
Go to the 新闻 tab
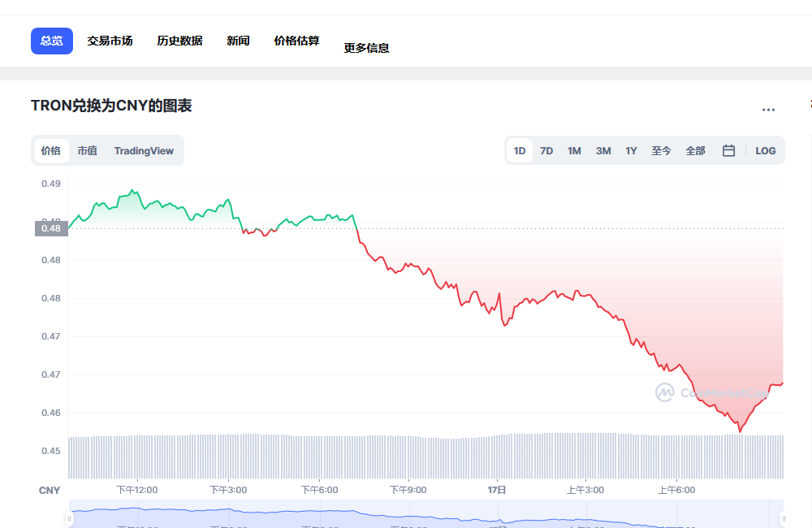point(238,41)
